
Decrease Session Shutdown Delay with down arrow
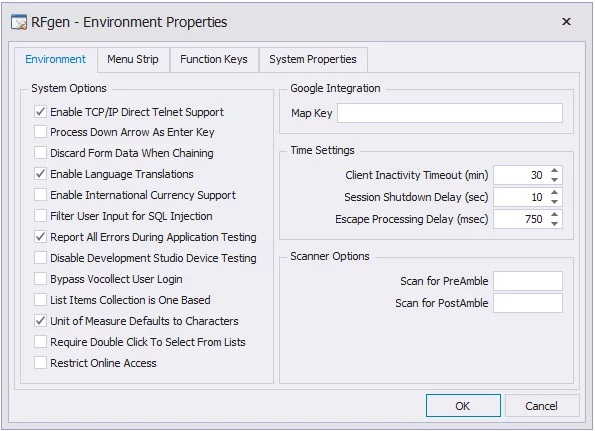(x=554, y=202)
